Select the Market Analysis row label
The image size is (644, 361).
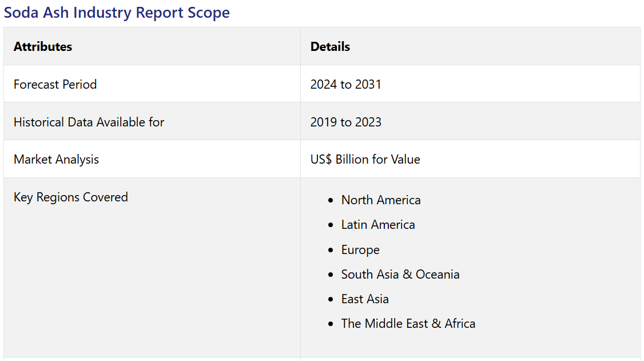tap(56, 160)
